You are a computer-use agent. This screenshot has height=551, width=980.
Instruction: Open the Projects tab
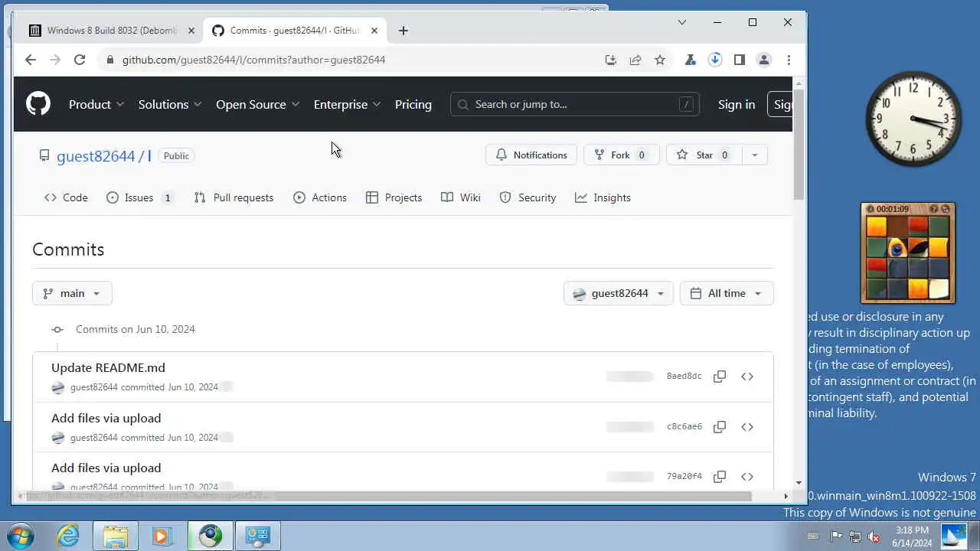pyautogui.click(x=394, y=197)
